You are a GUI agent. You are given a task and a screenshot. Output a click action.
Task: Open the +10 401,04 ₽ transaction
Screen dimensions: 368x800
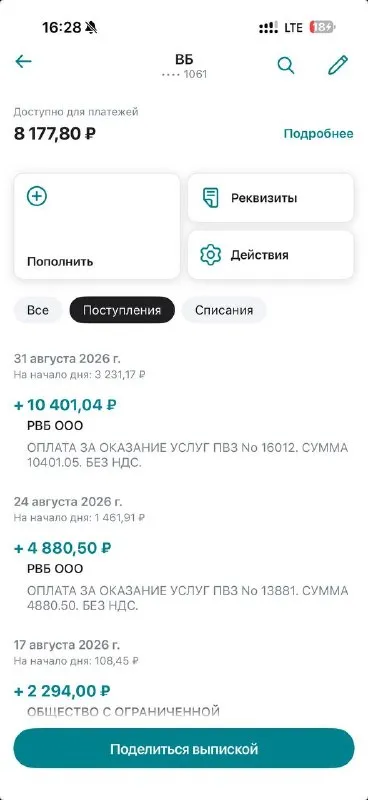(184, 433)
